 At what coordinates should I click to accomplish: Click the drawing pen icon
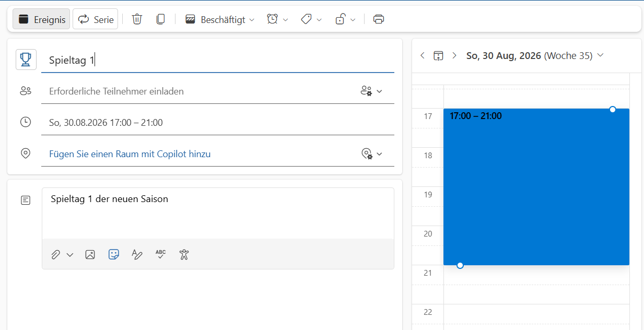137,254
